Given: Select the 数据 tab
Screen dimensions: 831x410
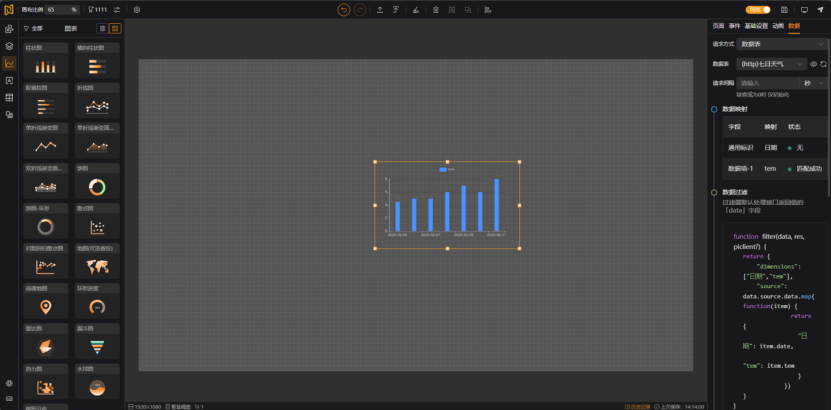Looking at the screenshot, I should 794,25.
